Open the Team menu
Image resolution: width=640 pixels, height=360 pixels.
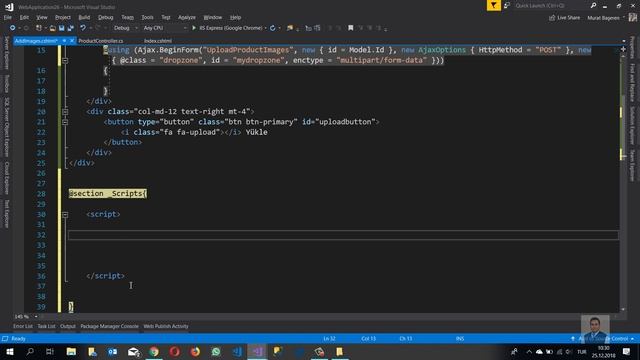point(127,17)
